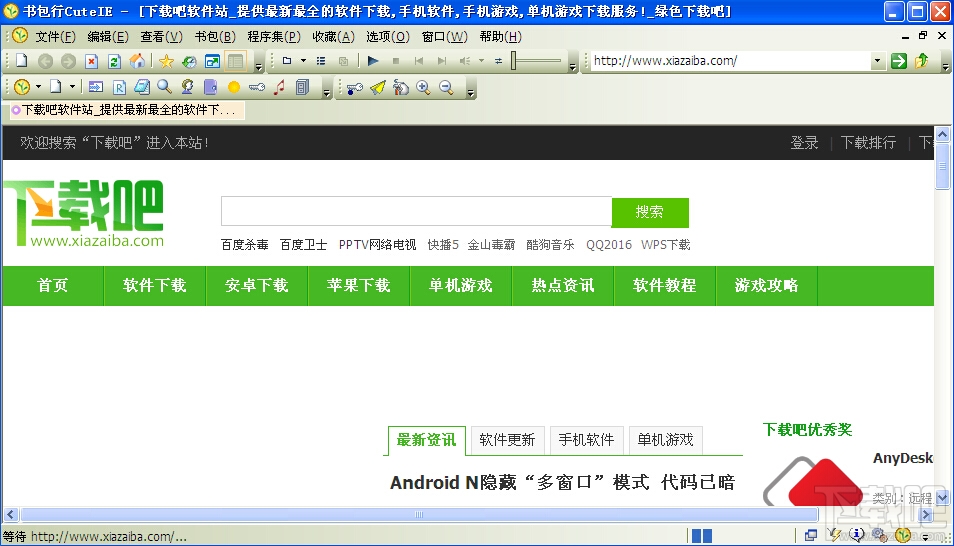
Task: Click the purple book icon
Action: 211,87
